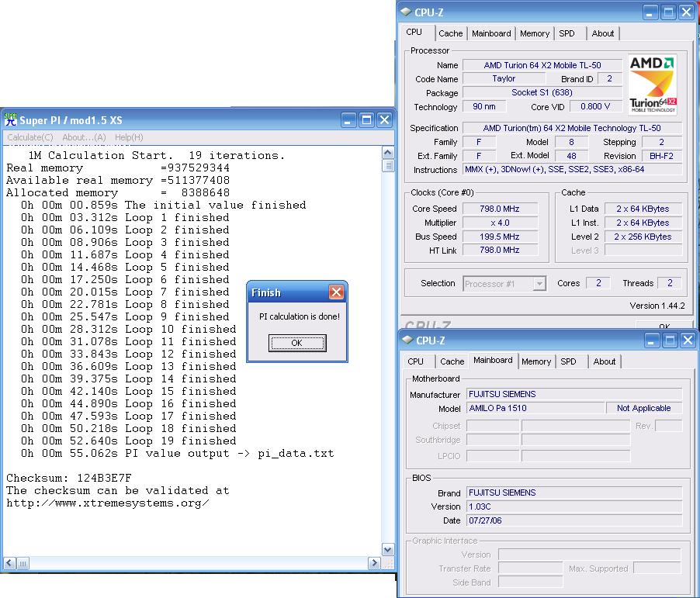Click Super PI horizontal scrollbar thumb

point(23,563)
